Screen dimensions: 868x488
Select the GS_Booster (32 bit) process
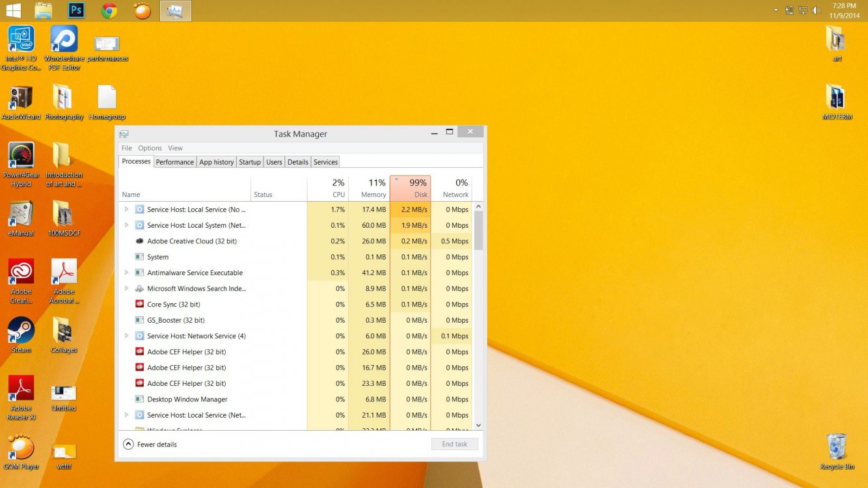click(x=296, y=320)
